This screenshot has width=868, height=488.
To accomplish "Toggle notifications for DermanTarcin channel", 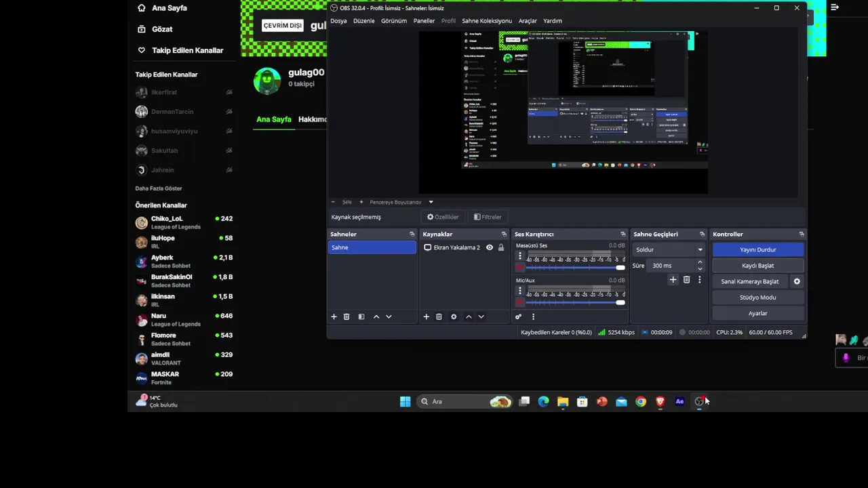I will tap(229, 112).
